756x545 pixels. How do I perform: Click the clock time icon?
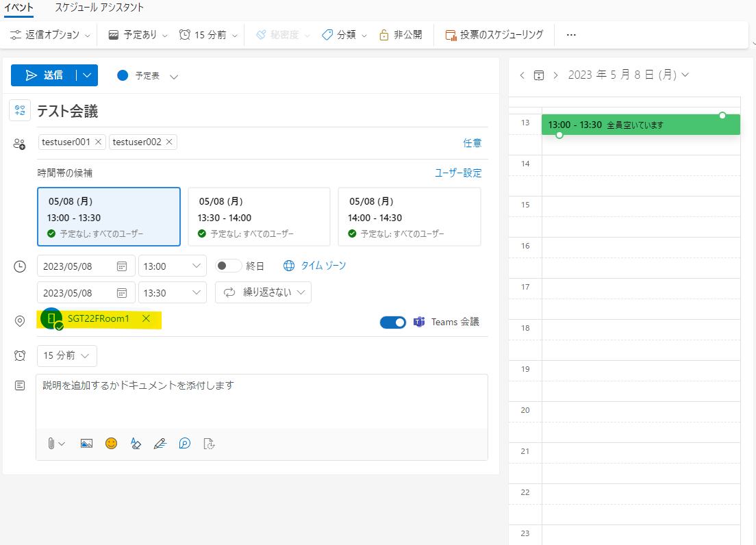tap(20, 266)
